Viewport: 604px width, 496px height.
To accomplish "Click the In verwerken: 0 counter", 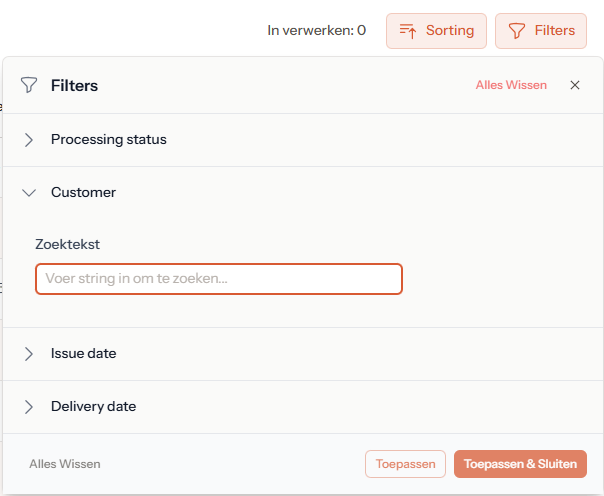I will [x=316, y=31].
